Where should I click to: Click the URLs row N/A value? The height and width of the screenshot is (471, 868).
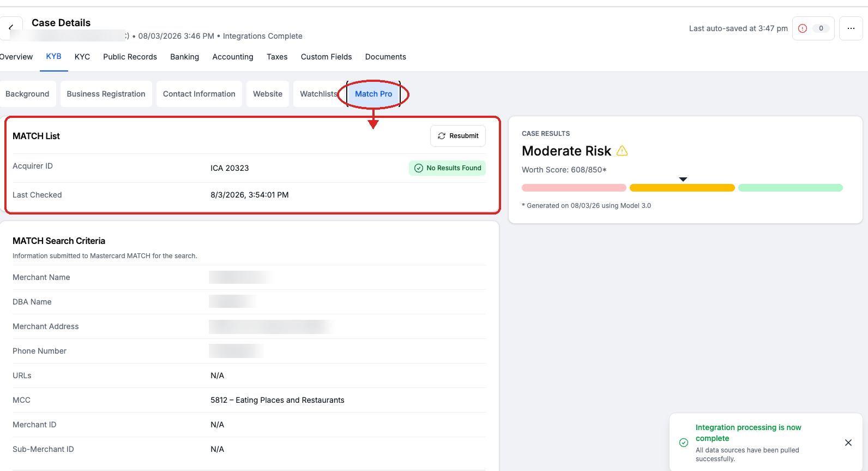click(218, 375)
